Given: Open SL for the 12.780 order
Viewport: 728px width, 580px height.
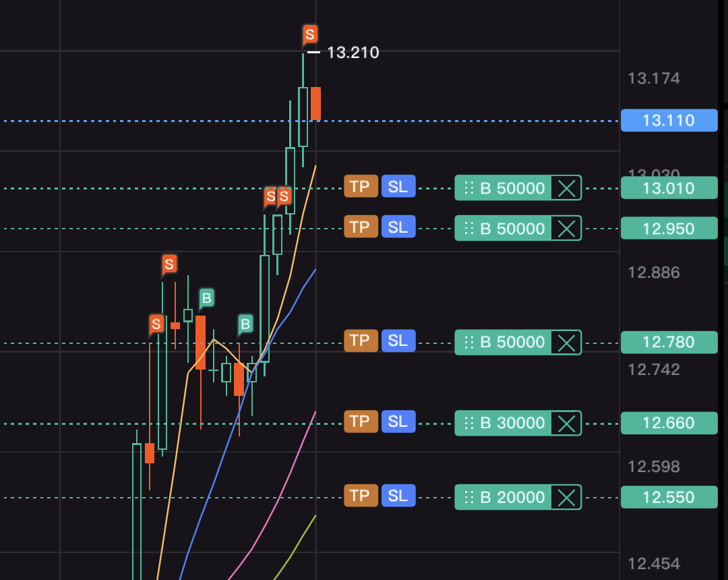Looking at the screenshot, I should (x=398, y=341).
